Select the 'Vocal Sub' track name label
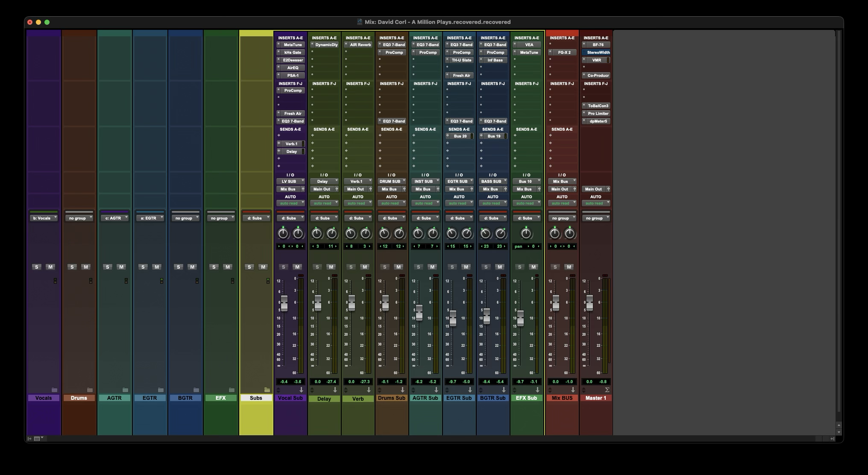Viewport: 868px width, 475px height. point(290,398)
